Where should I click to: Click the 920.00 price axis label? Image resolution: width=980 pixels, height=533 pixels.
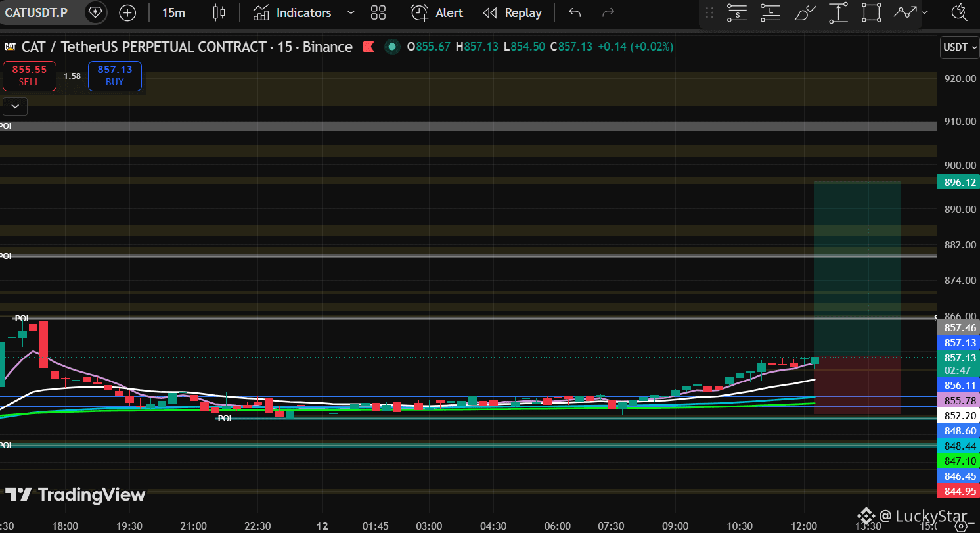tap(959, 78)
